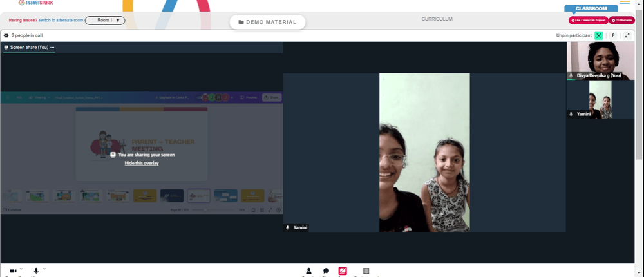Image resolution: width=644 pixels, height=277 pixels.
Task: Click the red stop screen share icon
Action: point(343,271)
